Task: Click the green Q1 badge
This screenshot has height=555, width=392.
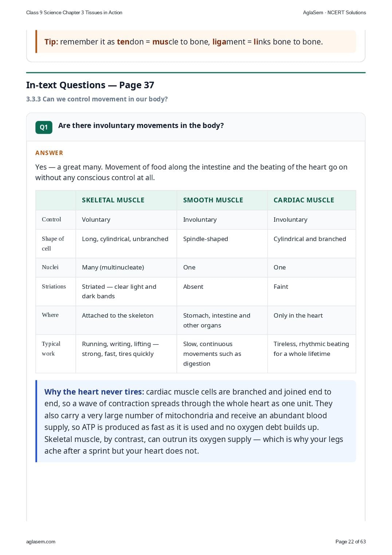Action: [44, 127]
